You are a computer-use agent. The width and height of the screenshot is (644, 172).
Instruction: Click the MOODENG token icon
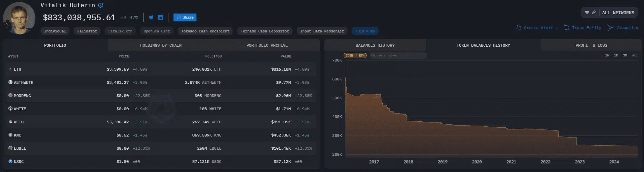[10, 95]
